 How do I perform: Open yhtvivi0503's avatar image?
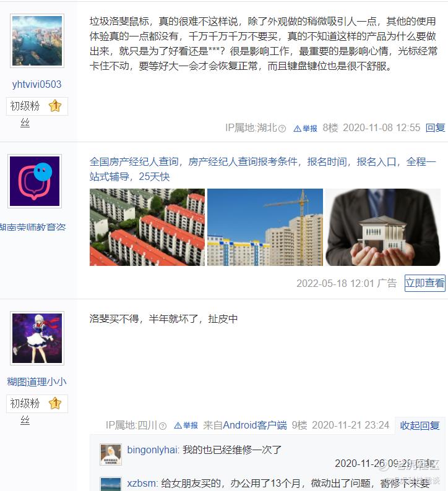[37, 41]
